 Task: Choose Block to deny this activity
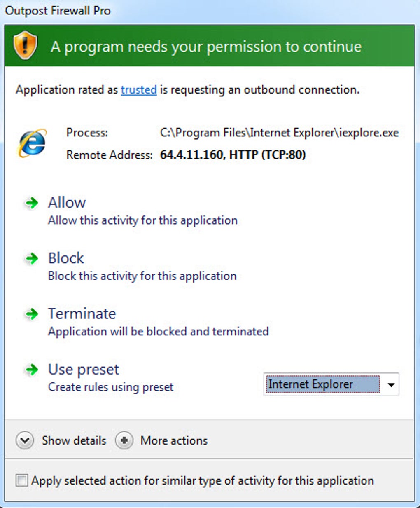(66, 258)
